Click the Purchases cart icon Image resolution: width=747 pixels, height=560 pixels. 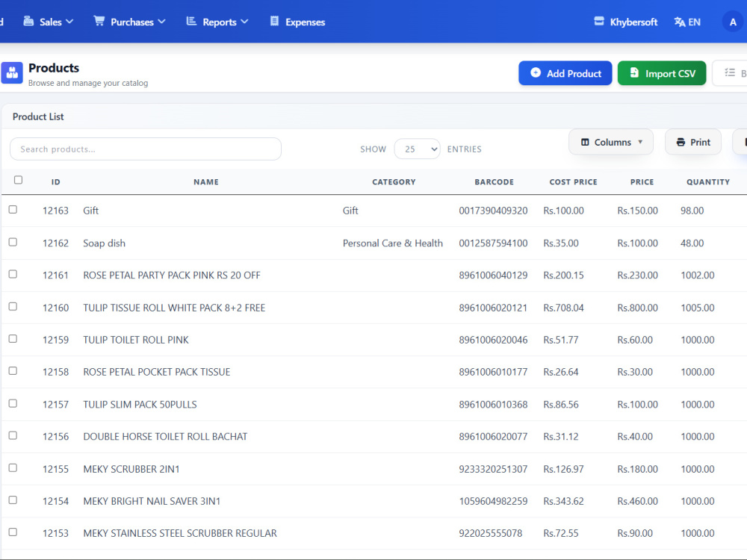click(x=99, y=21)
